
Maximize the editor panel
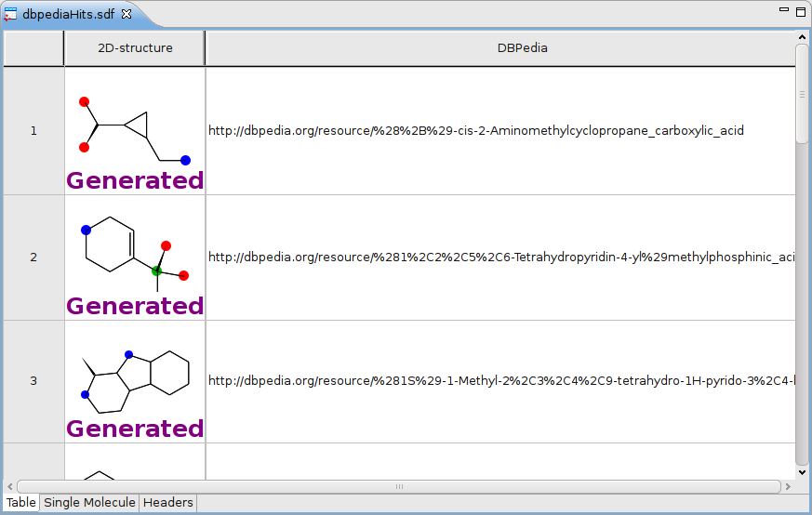(801, 12)
